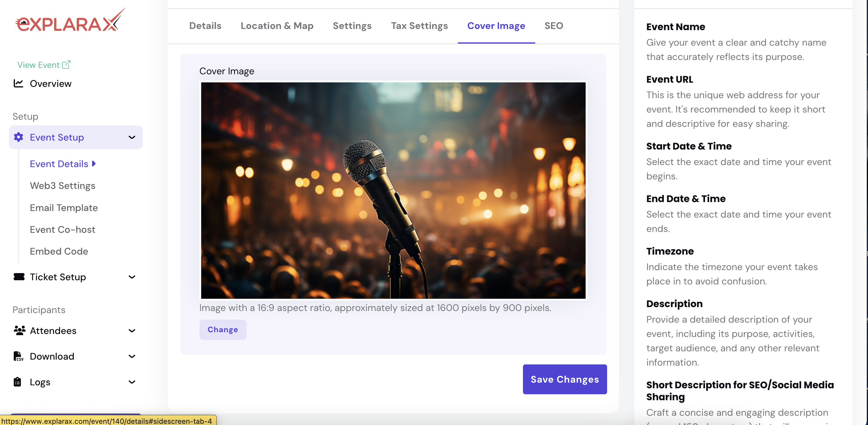Collapse the Event Setup chevron
The width and height of the screenshot is (868, 425).
pyautogui.click(x=132, y=137)
